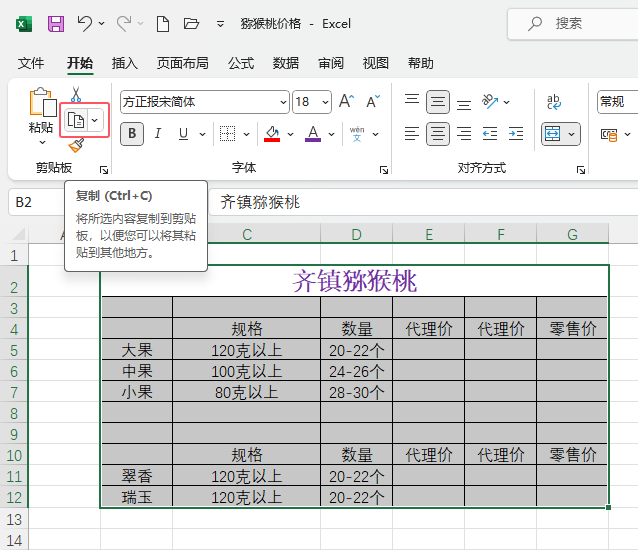Align text to bottom
Screen dimensions: 638x550
464,104
